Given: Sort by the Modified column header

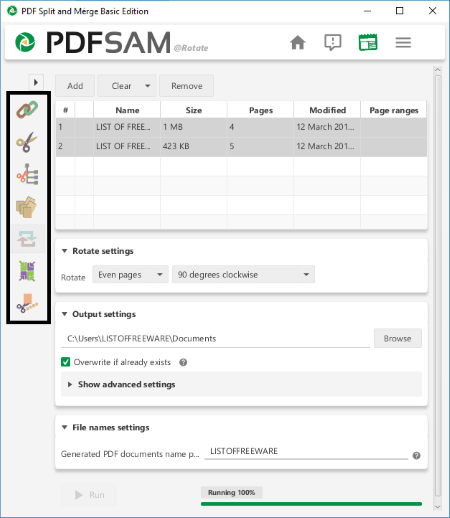Looking at the screenshot, I should [x=327, y=110].
